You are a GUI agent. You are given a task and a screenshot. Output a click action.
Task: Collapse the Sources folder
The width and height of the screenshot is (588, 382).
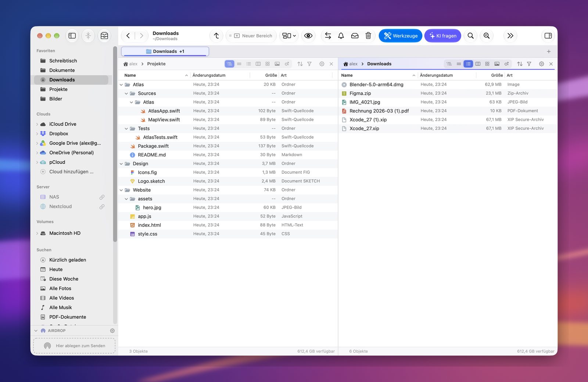click(126, 94)
